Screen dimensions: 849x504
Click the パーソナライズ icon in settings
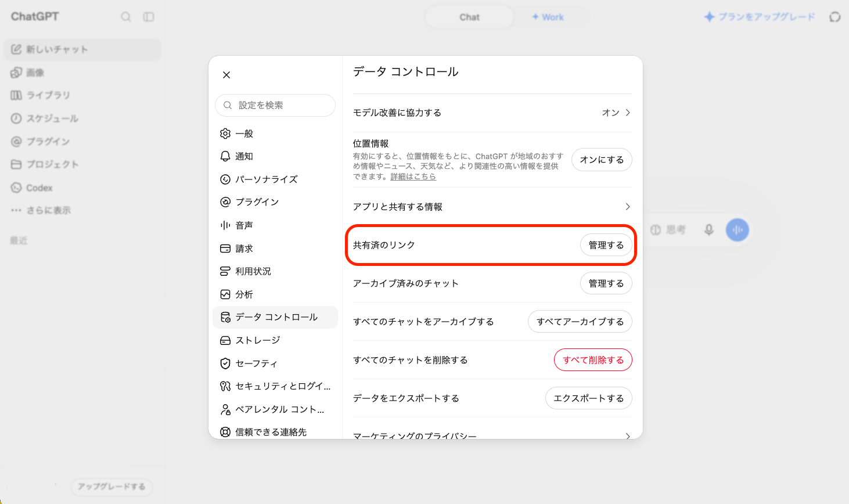(x=225, y=179)
